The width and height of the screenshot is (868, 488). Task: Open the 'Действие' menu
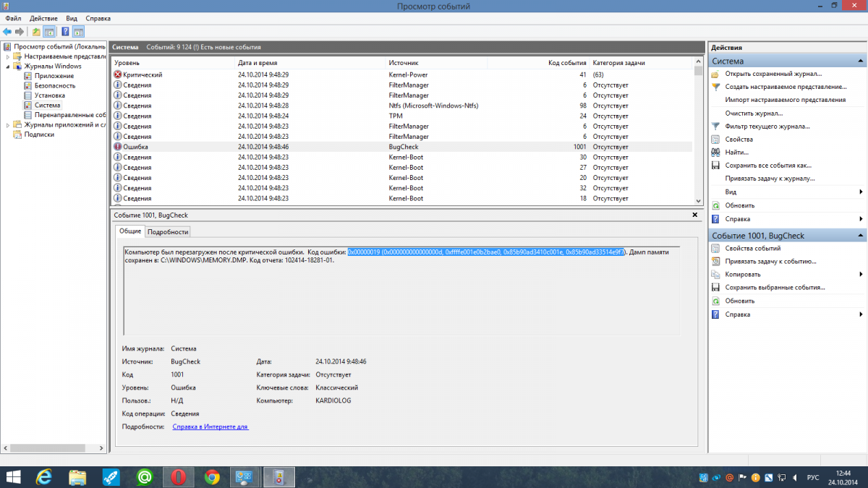43,17
